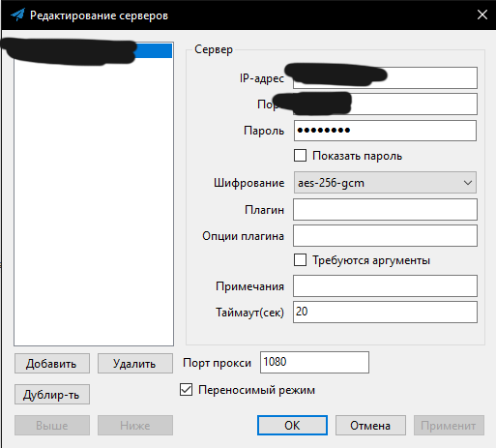Click the Дублир-ть button
Viewport: 496px width, 448px height.
point(52,394)
